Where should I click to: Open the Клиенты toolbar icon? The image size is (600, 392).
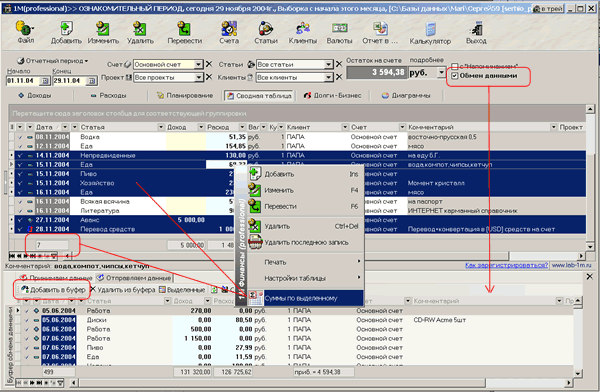[302, 32]
